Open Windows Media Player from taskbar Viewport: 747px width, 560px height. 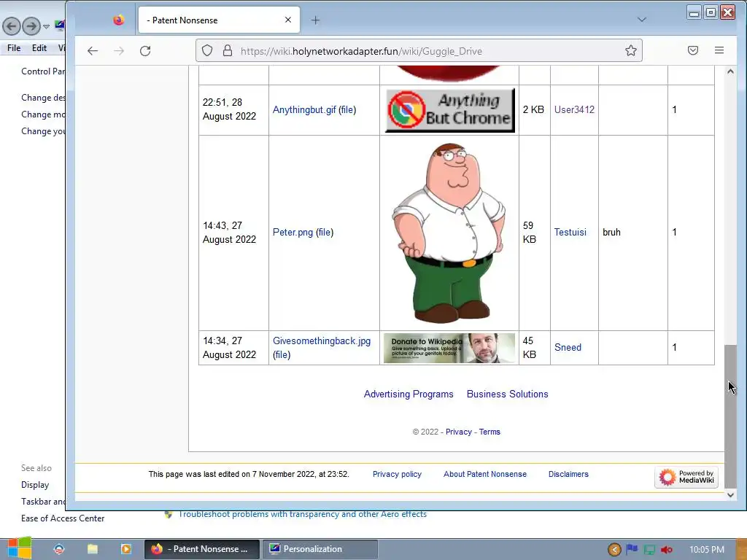tap(125, 549)
